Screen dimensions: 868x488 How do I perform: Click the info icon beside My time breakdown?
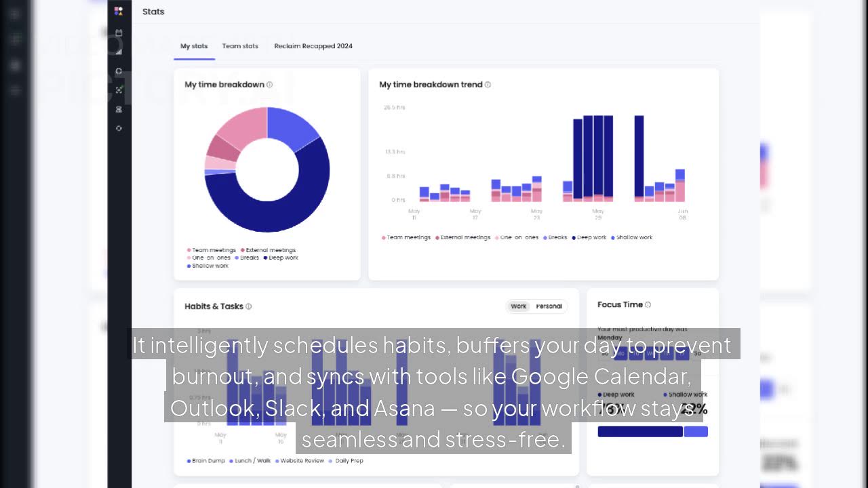point(269,85)
